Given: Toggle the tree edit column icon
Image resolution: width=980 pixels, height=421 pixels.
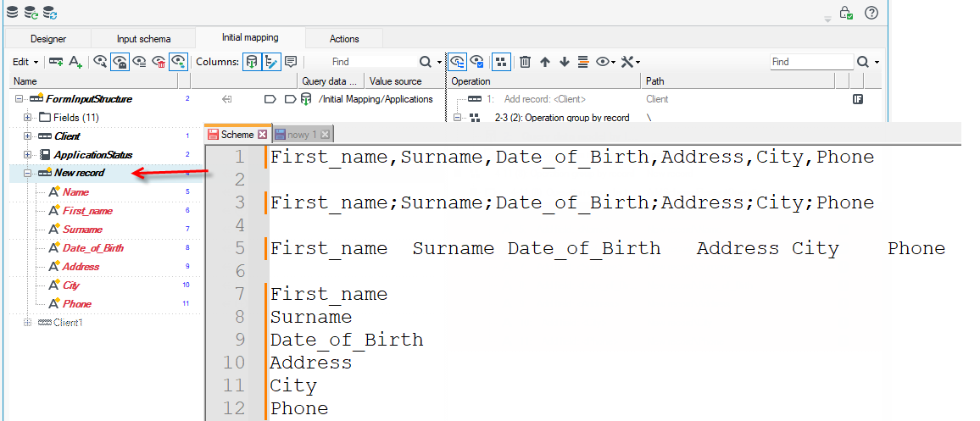Looking at the screenshot, I should (x=271, y=62).
